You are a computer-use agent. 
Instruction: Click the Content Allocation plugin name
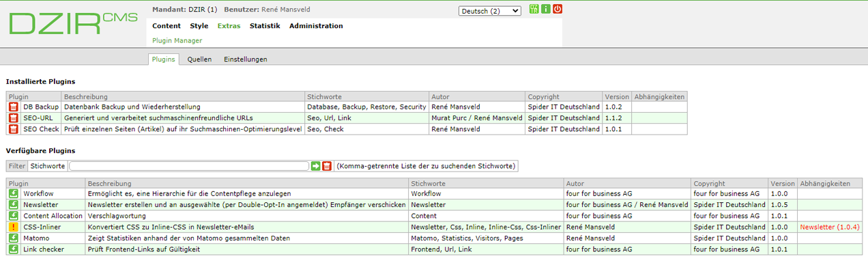coord(53,216)
